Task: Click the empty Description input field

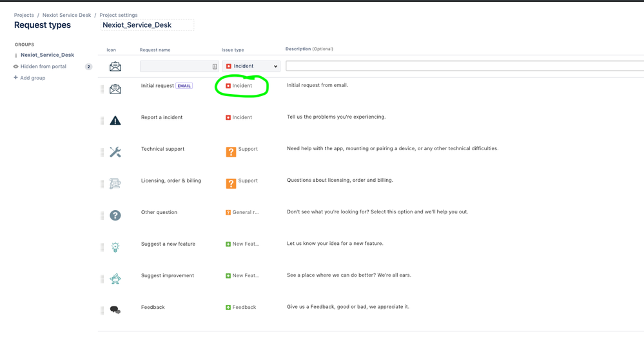Action: 465,66
